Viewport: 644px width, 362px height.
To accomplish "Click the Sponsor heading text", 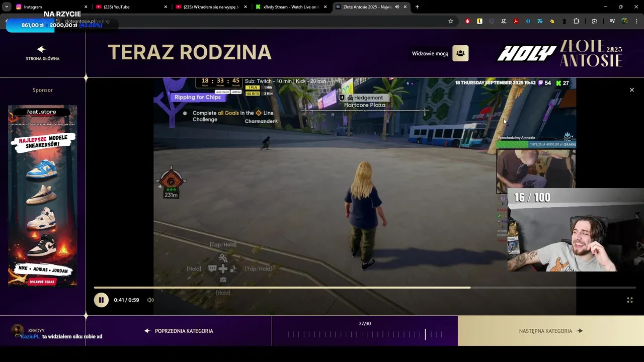I will click(43, 90).
